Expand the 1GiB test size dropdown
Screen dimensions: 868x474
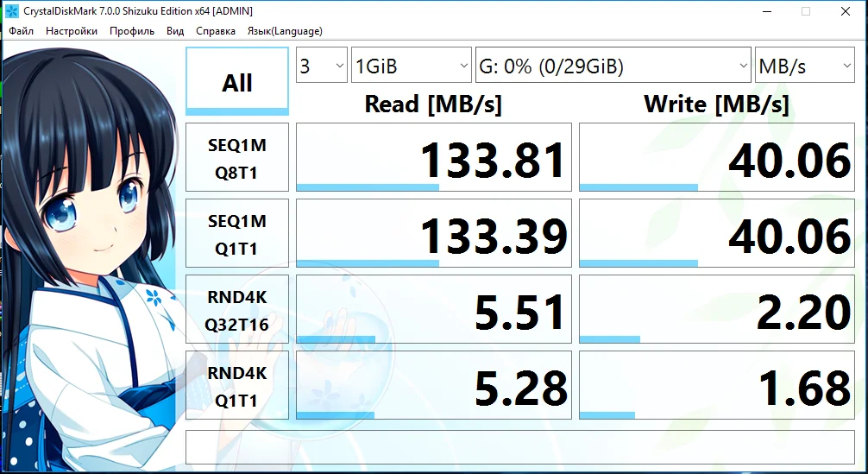point(412,66)
